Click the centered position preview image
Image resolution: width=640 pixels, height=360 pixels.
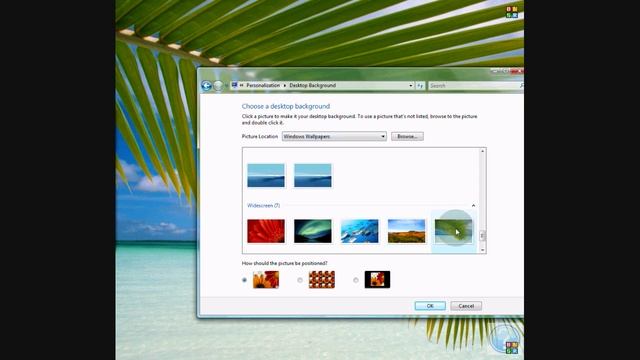click(378, 280)
